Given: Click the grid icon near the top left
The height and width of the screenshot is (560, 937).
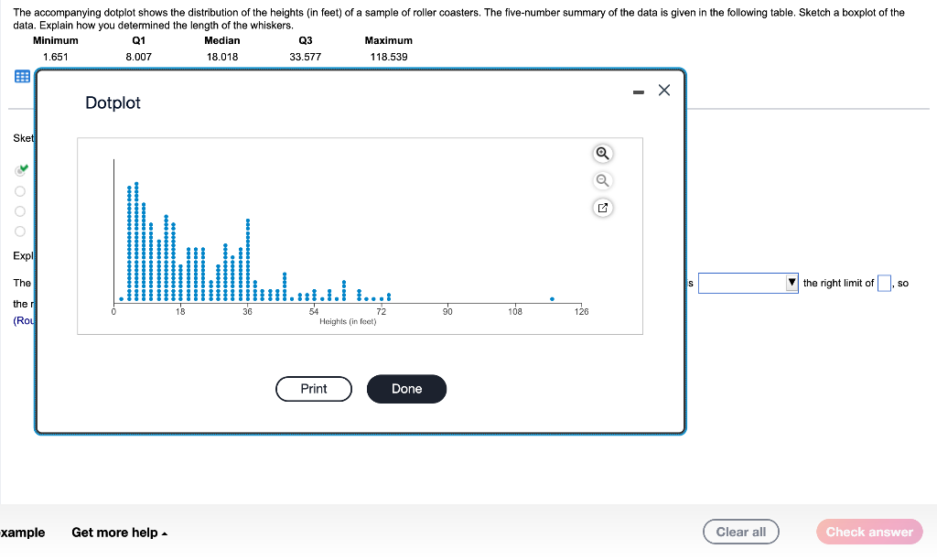Looking at the screenshot, I should [x=21, y=76].
